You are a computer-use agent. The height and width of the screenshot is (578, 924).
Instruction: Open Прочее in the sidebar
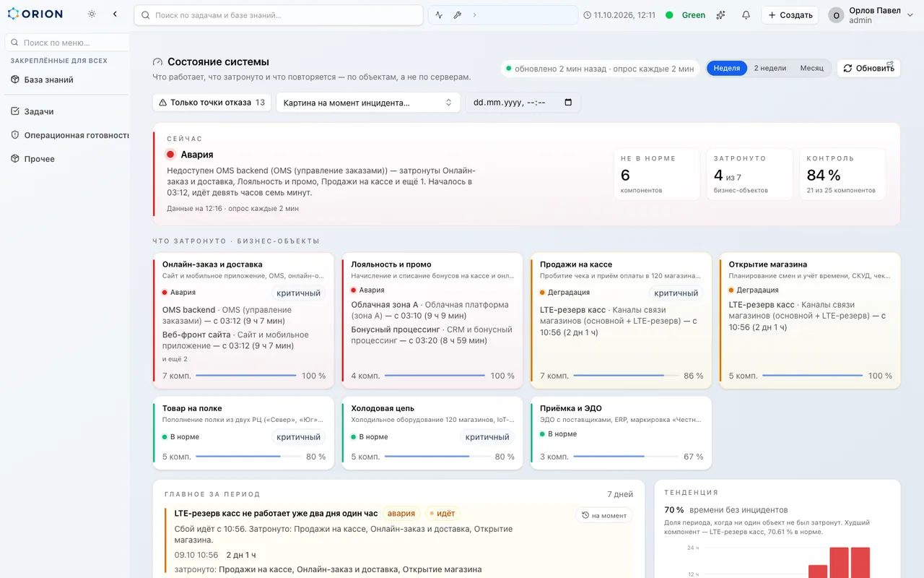65,159
